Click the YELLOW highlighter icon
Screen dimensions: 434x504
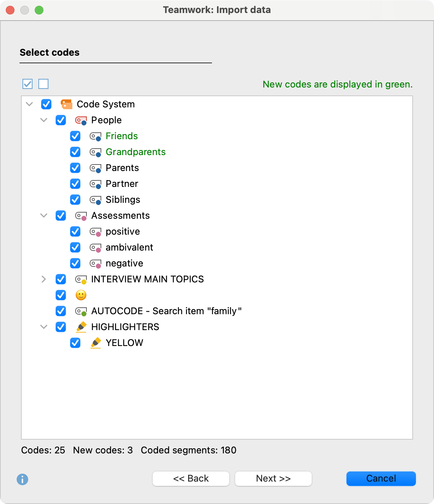click(x=96, y=343)
